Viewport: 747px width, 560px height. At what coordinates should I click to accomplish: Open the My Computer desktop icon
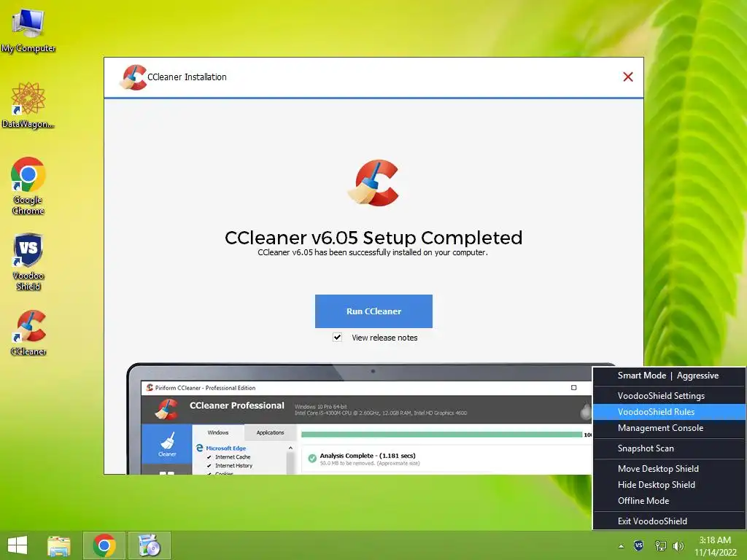[28, 29]
